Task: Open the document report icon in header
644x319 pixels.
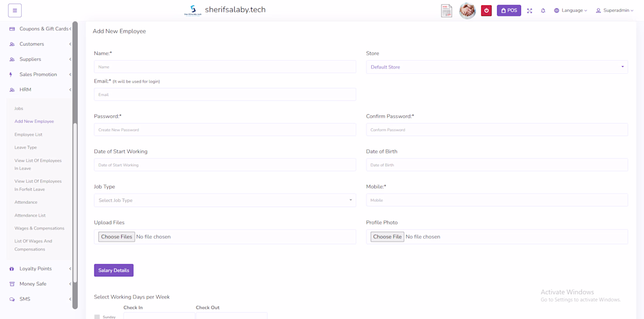Action: coord(447,11)
